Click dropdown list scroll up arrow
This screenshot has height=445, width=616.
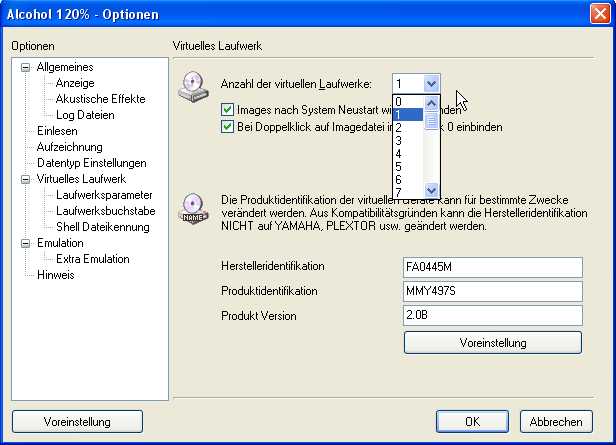431,103
